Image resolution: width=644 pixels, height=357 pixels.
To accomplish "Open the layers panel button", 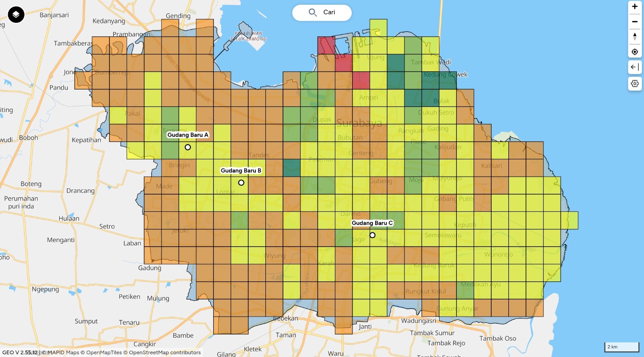I will pyautogui.click(x=16, y=15).
